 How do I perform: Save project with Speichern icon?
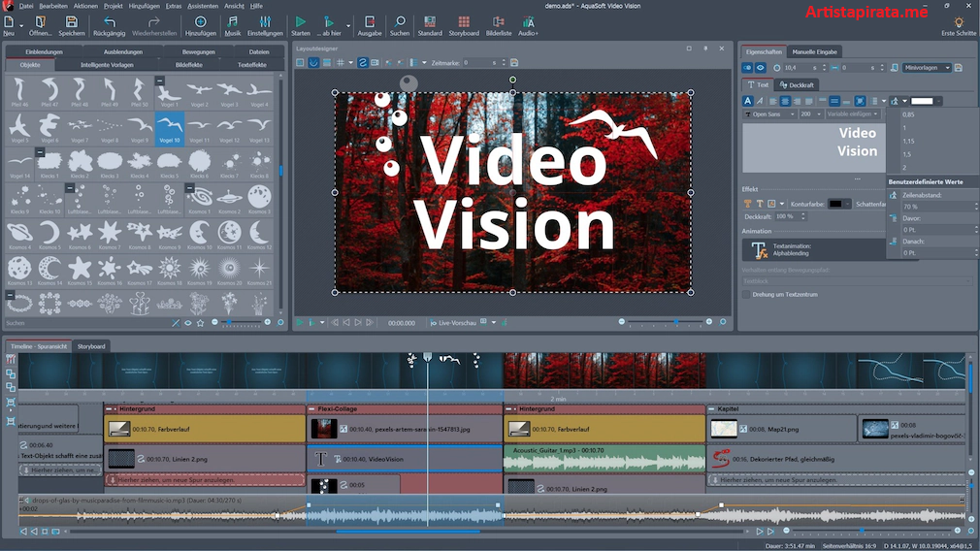click(71, 25)
